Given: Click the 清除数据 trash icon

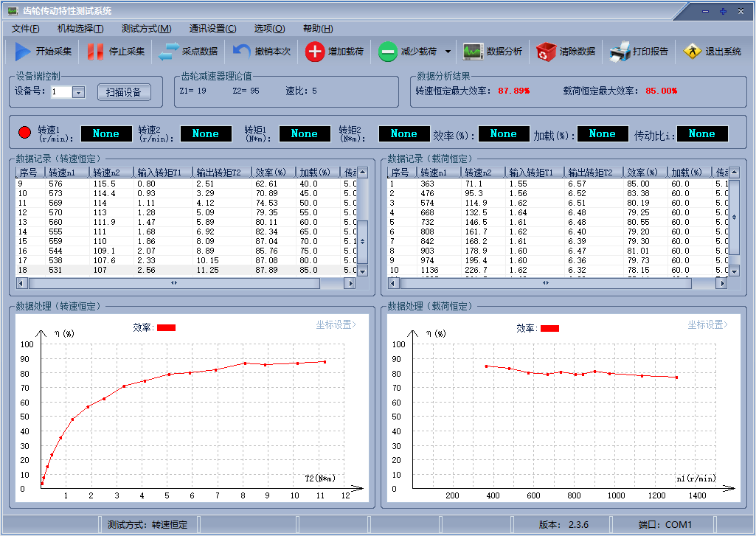Looking at the screenshot, I should (547, 52).
